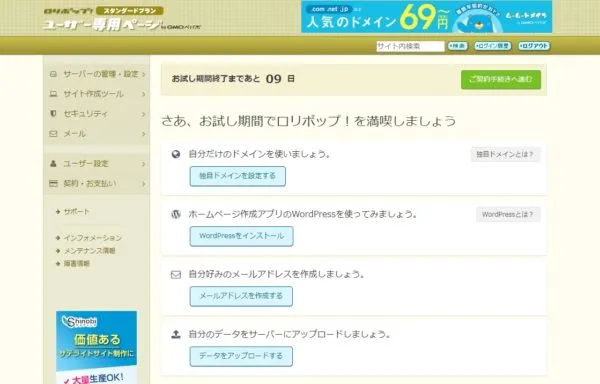
Task: Focus the サイト内検索 input field
Action: tap(410, 46)
